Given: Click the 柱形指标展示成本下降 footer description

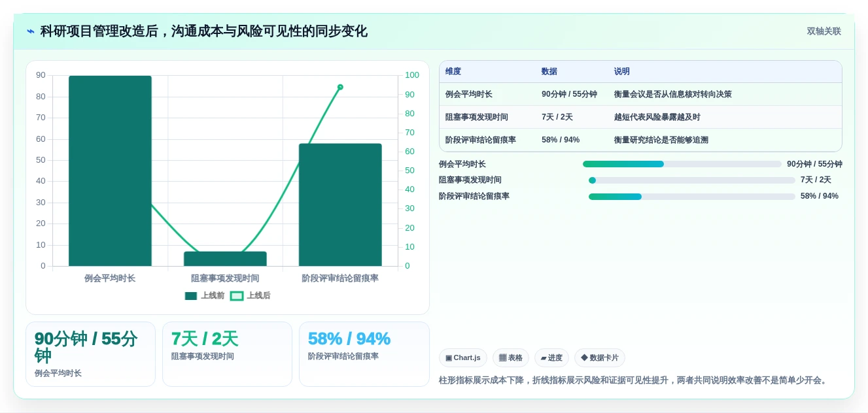Looking at the screenshot, I should click(x=634, y=380).
